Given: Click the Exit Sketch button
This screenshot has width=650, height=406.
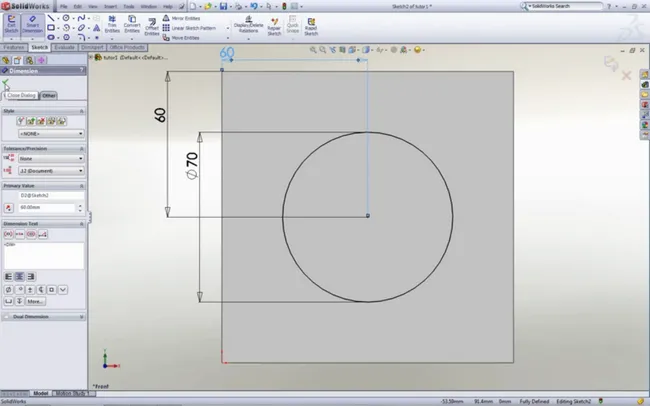Looking at the screenshot, I should (11, 25).
